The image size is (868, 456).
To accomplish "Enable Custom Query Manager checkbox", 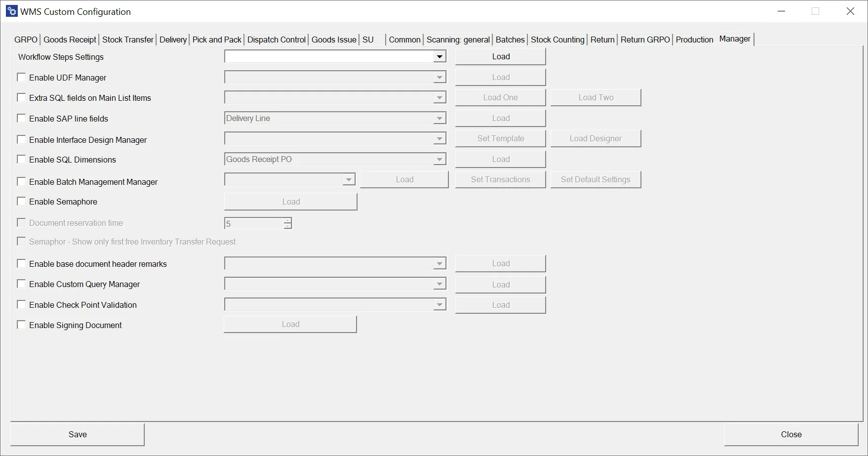I will [x=21, y=284].
